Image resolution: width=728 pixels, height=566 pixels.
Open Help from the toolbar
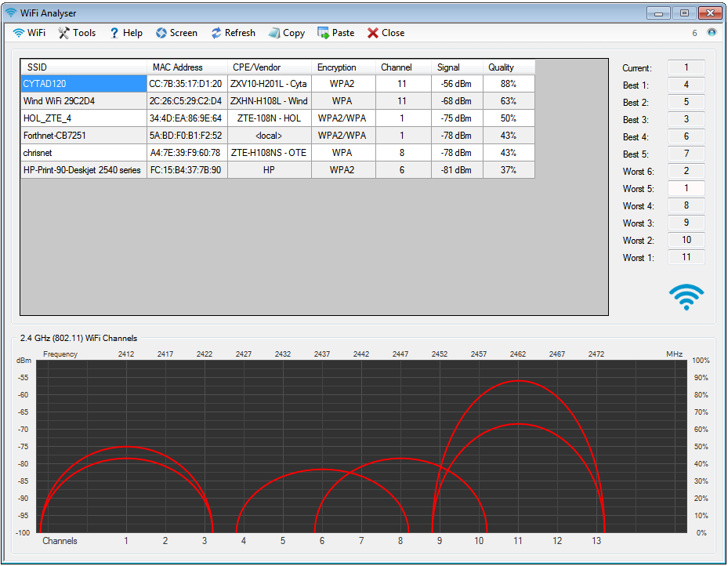click(114, 33)
